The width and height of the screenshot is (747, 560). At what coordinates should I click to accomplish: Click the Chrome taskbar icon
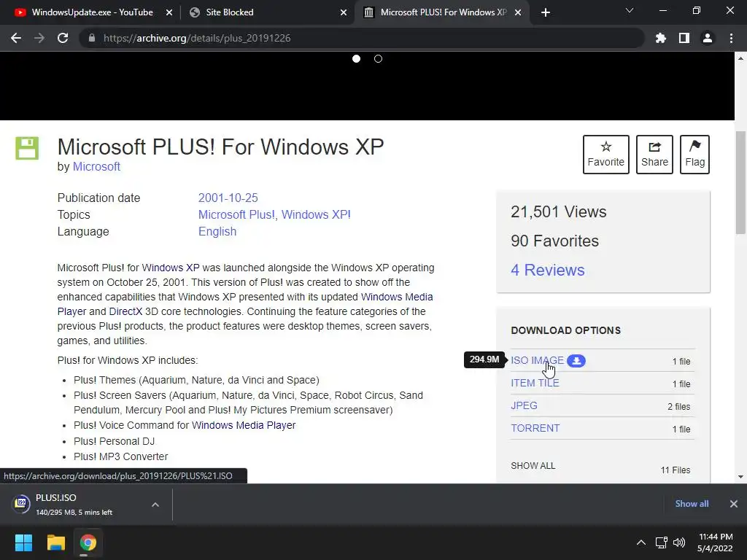(x=88, y=542)
